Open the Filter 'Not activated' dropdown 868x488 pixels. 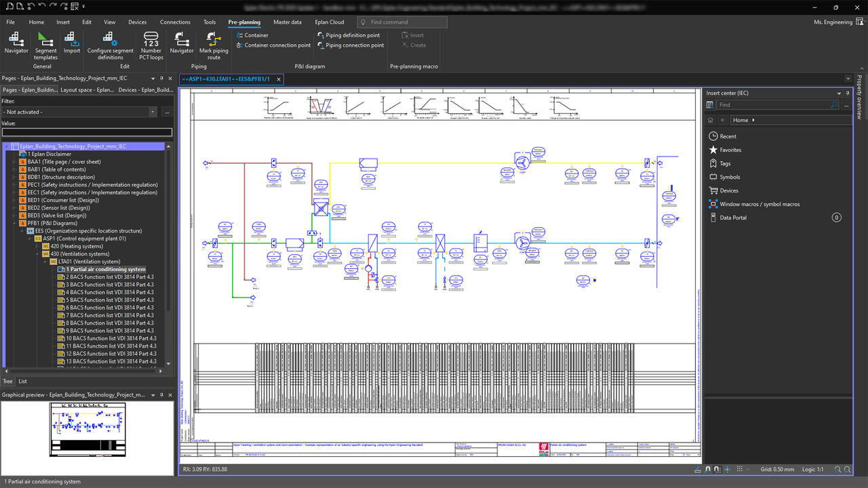pyautogui.click(x=153, y=112)
